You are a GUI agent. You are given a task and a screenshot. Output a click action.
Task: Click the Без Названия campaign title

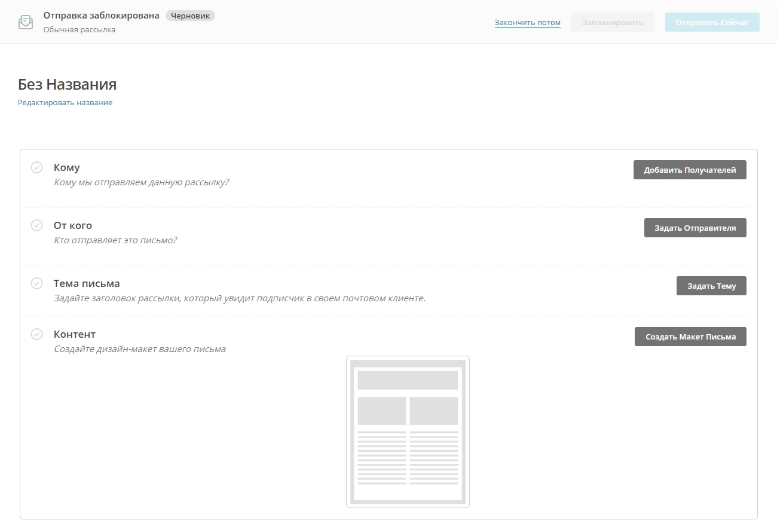[x=67, y=84]
